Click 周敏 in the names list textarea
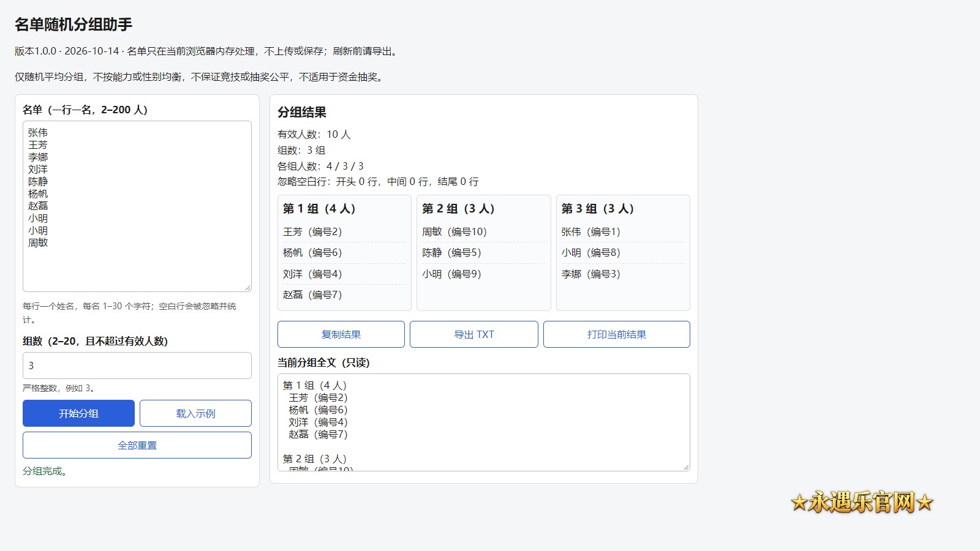 [38, 243]
